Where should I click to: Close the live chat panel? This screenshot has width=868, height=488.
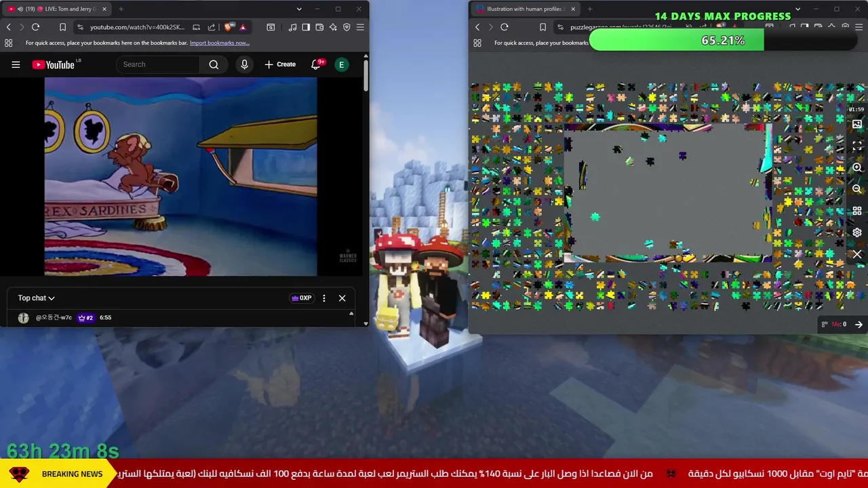coord(342,298)
